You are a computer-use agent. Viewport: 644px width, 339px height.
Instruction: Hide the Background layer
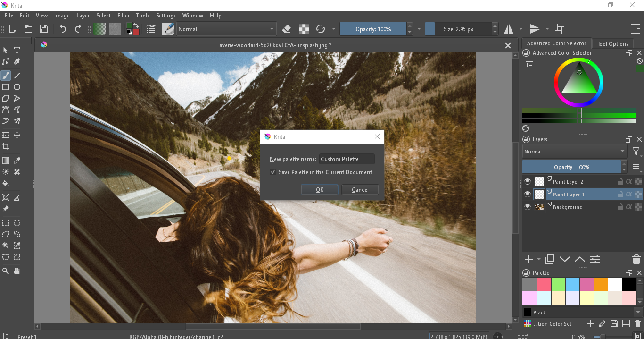point(528,207)
